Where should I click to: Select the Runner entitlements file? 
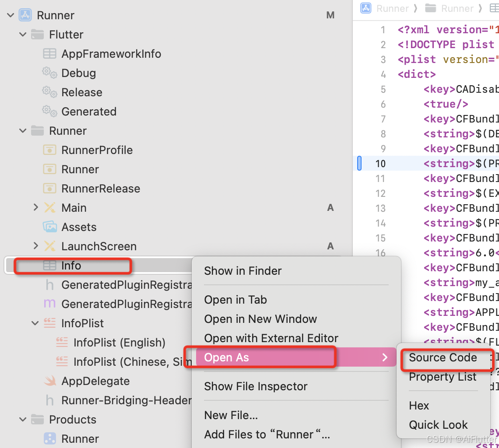tap(80, 169)
